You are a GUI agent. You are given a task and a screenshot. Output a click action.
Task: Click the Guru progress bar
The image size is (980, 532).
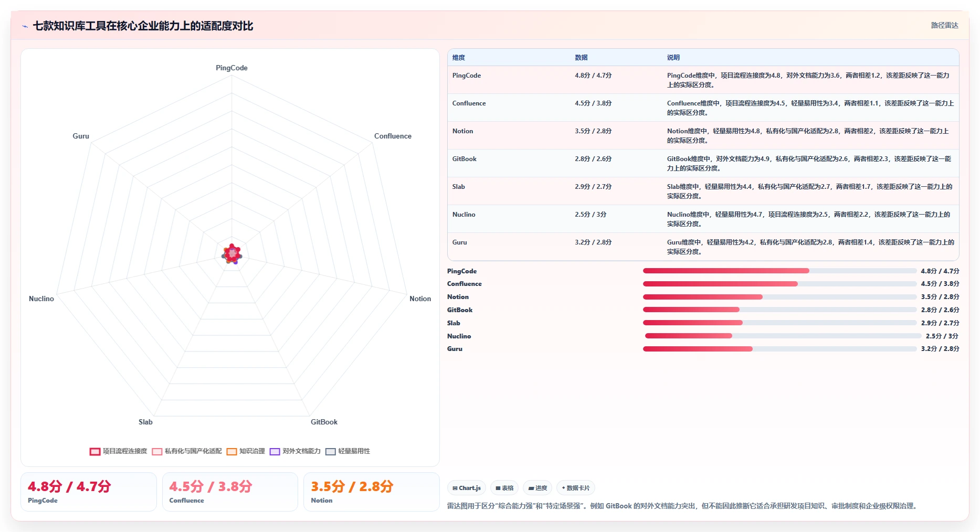(779, 349)
